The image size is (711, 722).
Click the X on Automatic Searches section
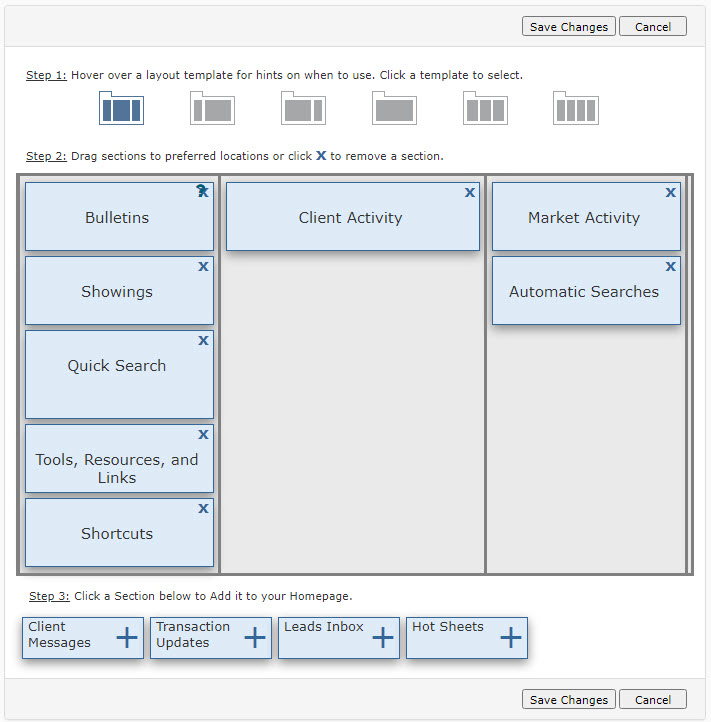click(x=670, y=266)
